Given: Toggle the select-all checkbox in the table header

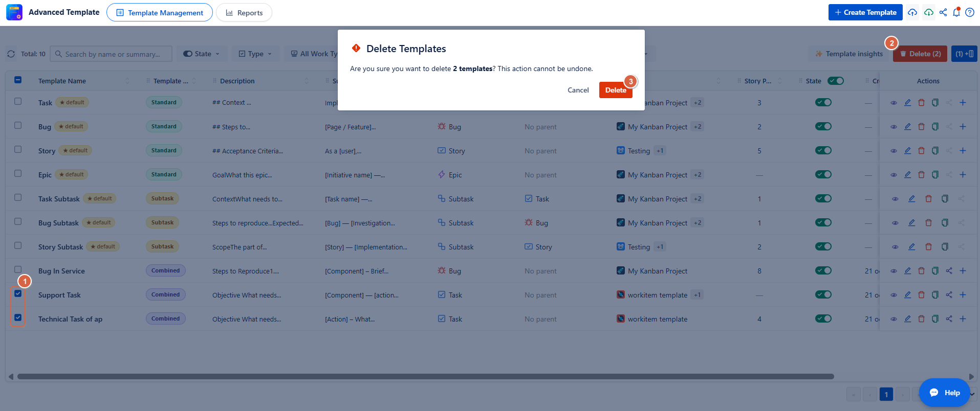Looking at the screenshot, I should 18,80.
